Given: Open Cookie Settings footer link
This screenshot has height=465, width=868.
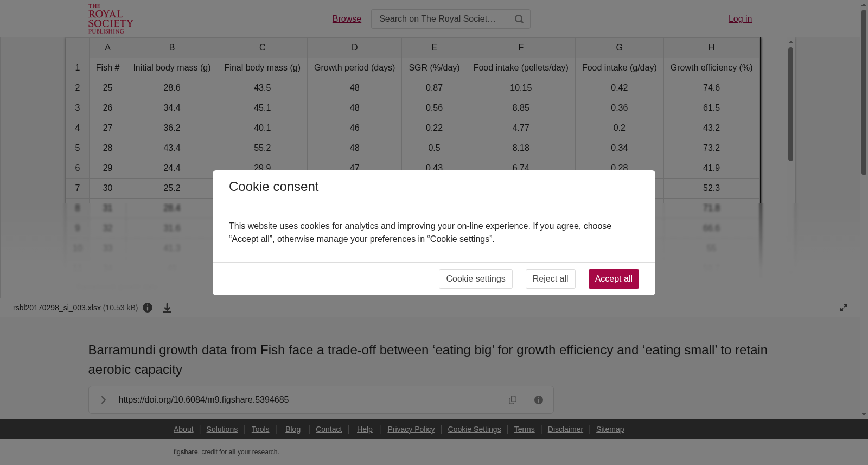Looking at the screenshot, I should pos(474,429).
